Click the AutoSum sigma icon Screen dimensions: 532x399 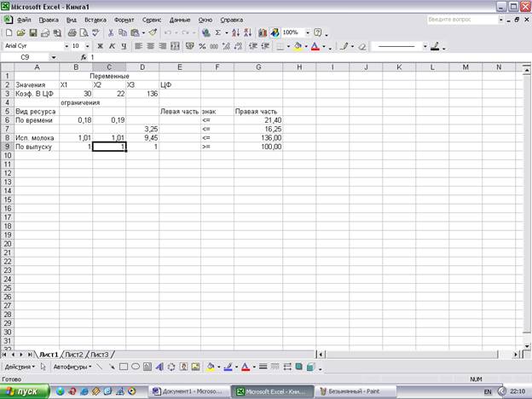click(220, 32)
